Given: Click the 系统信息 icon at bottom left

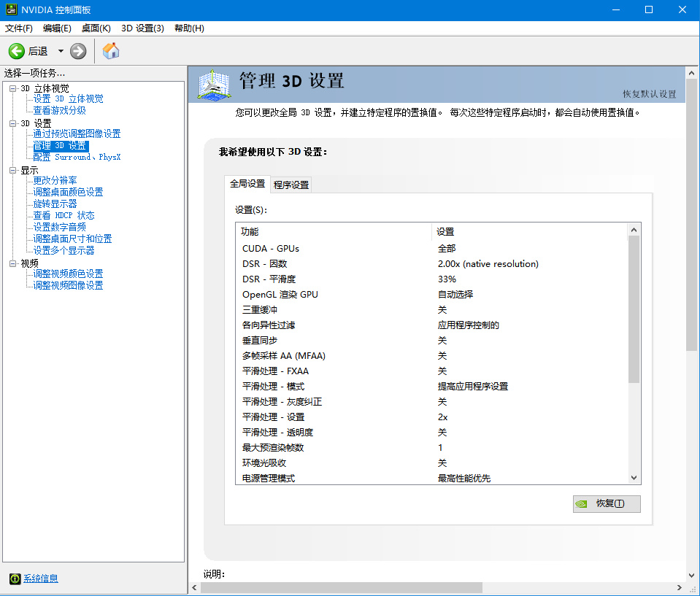Looking at the screenshot, I should [x=15, y=578].
